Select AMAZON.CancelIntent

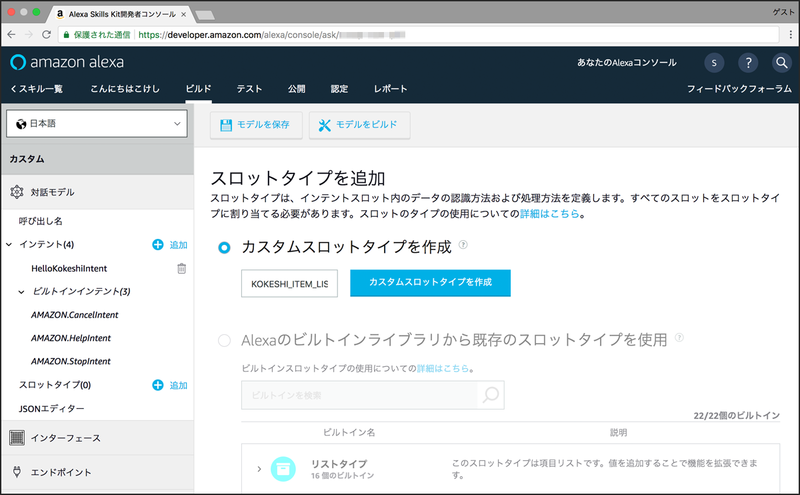(74, 315)
